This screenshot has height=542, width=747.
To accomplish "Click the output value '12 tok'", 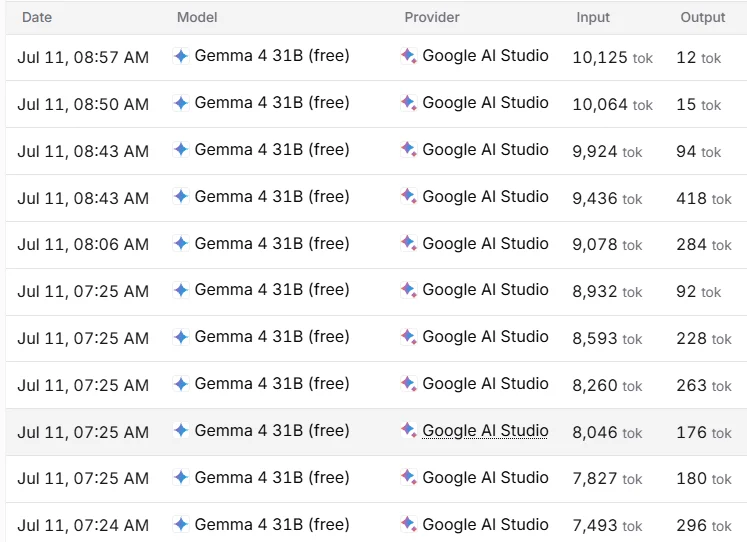I will (698, 58).
